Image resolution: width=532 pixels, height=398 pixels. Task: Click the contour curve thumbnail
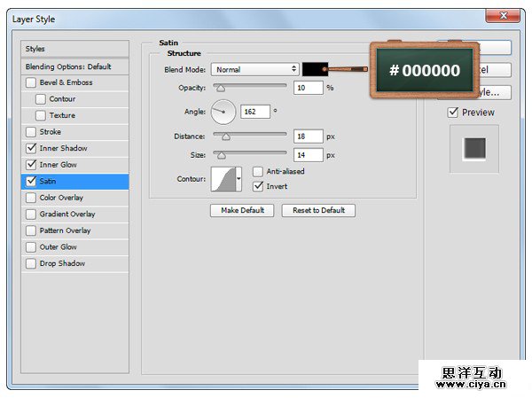pyautogui.click(x=223, y=179)
